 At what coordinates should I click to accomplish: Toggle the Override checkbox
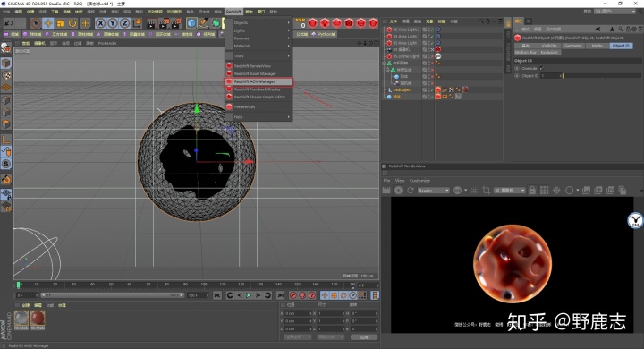click(x=542, y=69)
